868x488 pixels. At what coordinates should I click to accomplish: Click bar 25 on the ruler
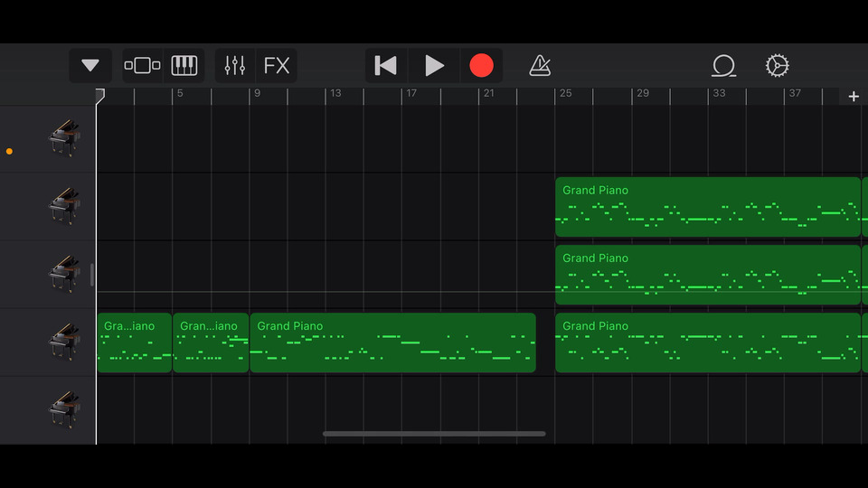(565, 93)
